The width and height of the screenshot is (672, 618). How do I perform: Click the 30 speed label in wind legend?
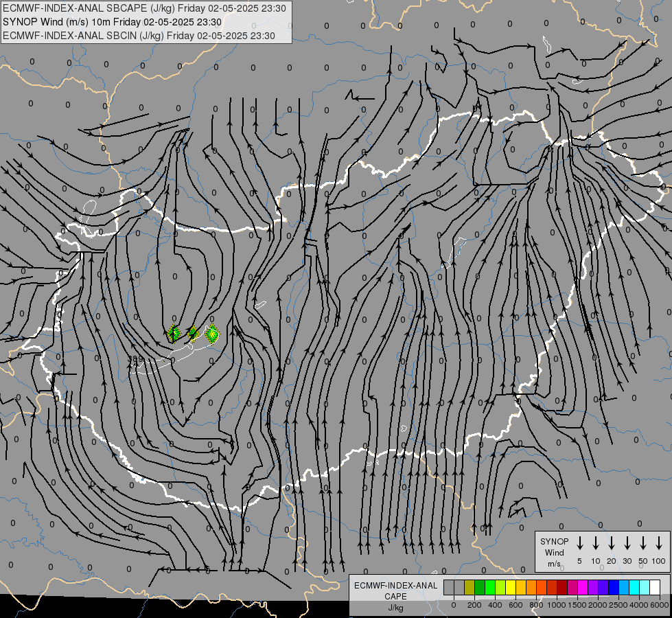tap(627, 561)
